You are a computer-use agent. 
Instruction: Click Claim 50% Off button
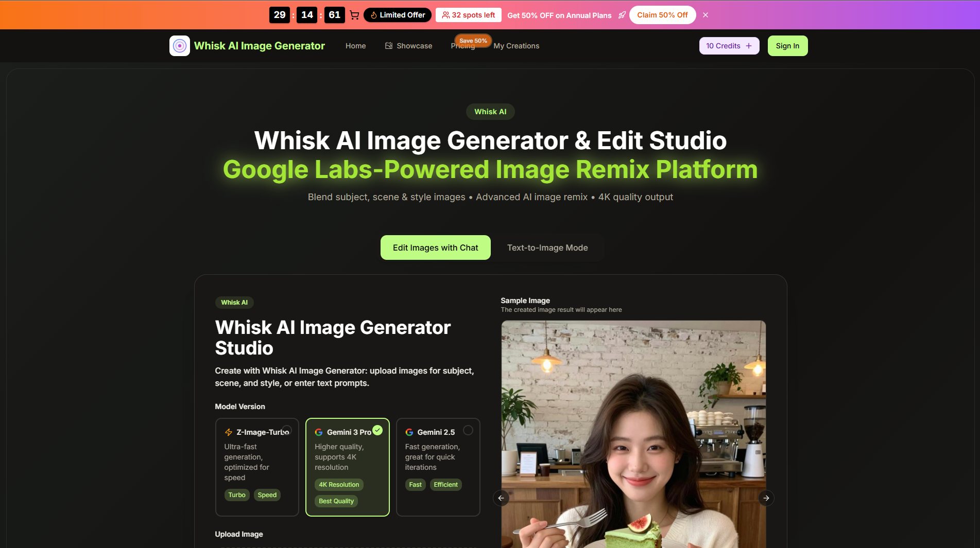(662, 15)
